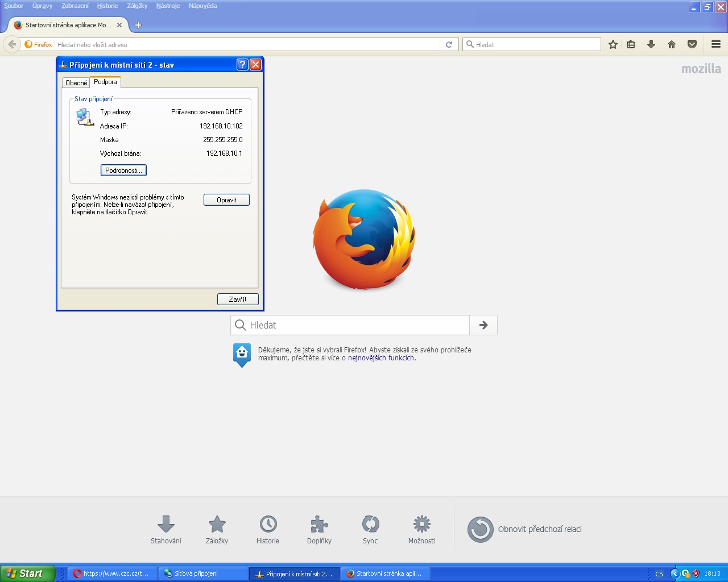This screenshot has width=728, height=582.
Task: Click the Opravit button
Action: pos(226,200)
